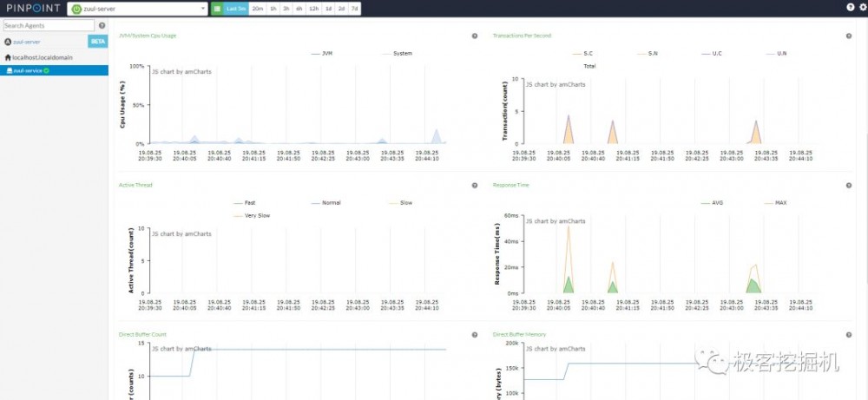
Task: Open help for Transactions Per Second chart
Action: click(x=849, y=36)
